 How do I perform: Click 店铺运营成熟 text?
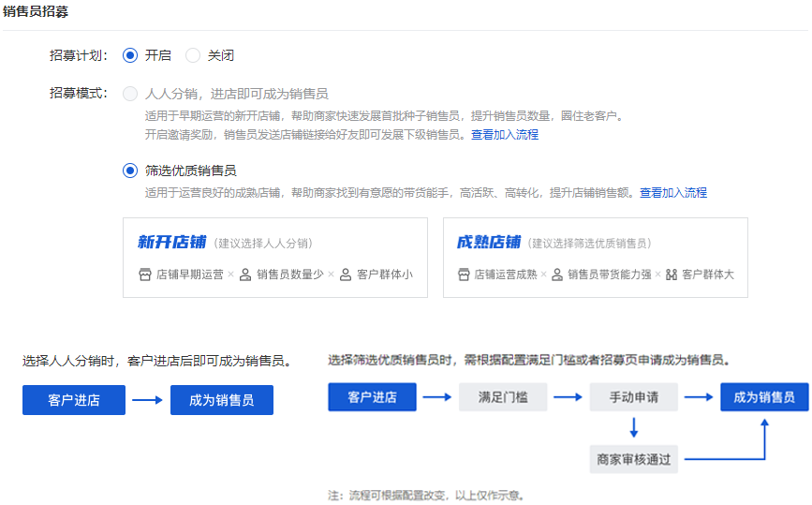[x=506, y=275]
